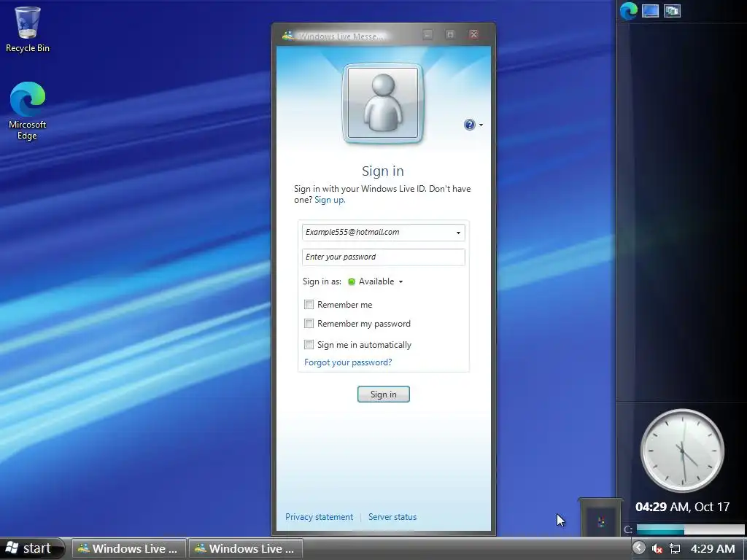Open the network connection tray icon
This screenshot has height=560, width=747.
click(675, 549)
